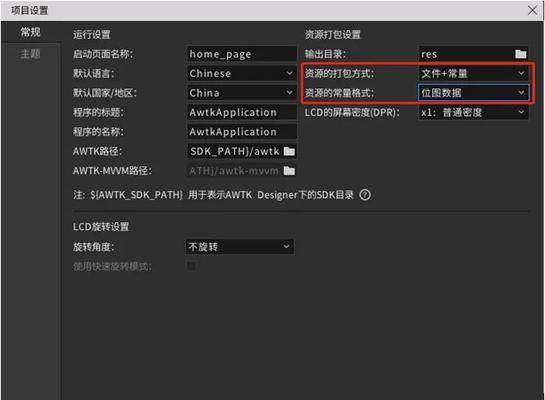Browse folder for AWTK path

point(289,151)
